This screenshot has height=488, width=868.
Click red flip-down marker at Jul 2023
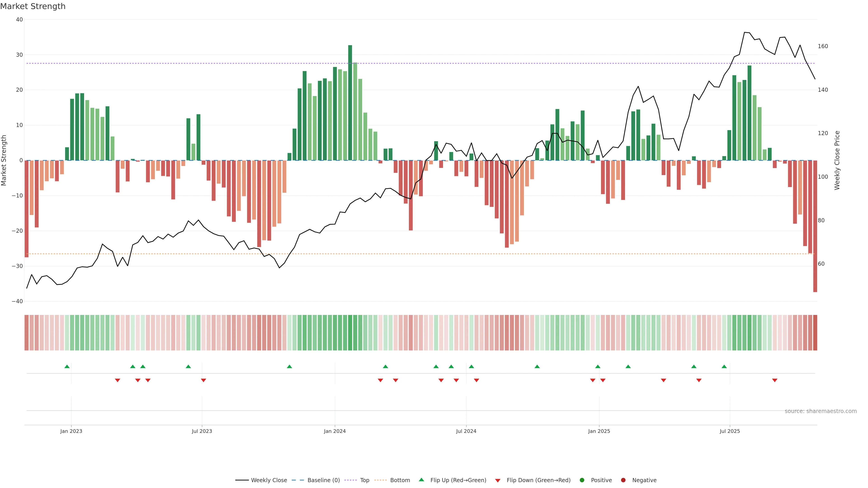coord(203,380)
